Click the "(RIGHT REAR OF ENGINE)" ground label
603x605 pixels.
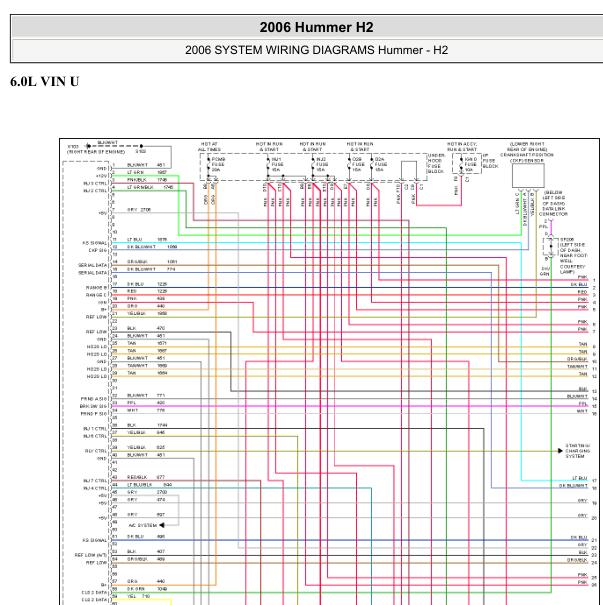coord(96,152)
